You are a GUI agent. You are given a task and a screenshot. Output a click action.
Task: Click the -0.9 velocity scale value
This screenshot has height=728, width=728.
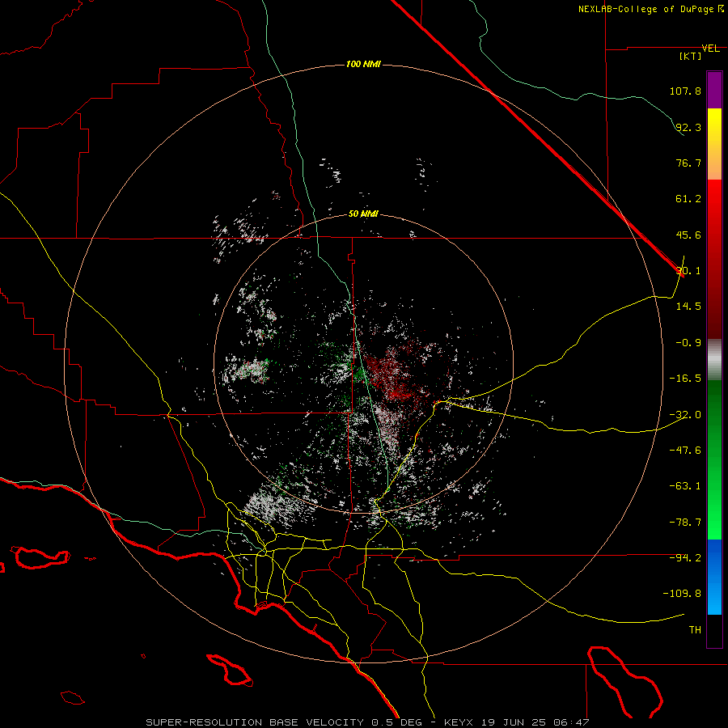[688, 343]
